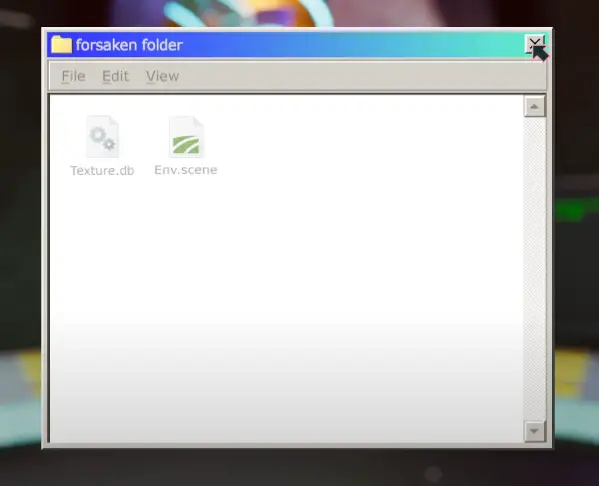Click the vertical scrollbar track

click(x=534, y=269)
